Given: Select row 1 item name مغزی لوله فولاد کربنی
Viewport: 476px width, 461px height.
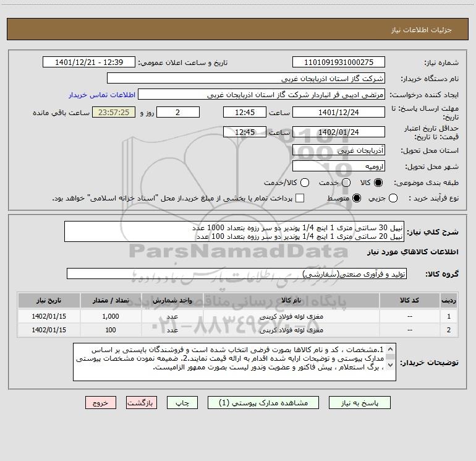Looking at the screenshot, I should tap(291, 316).
